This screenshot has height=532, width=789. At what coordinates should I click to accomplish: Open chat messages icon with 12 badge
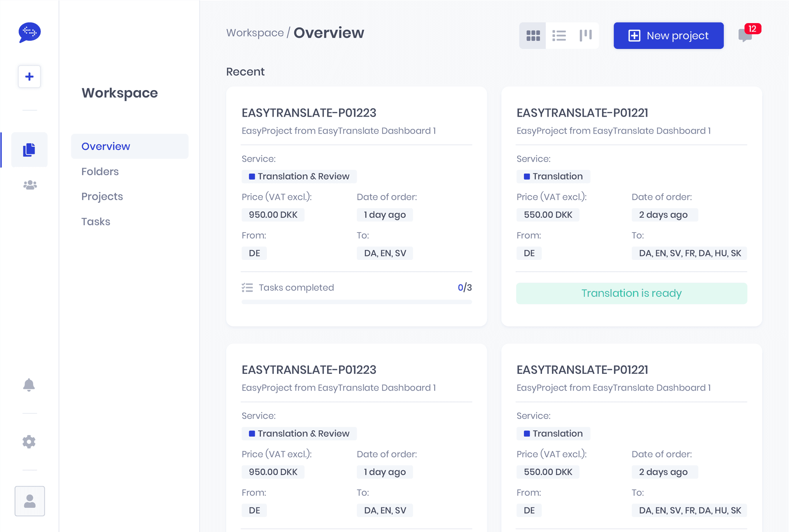pos(745,35)
